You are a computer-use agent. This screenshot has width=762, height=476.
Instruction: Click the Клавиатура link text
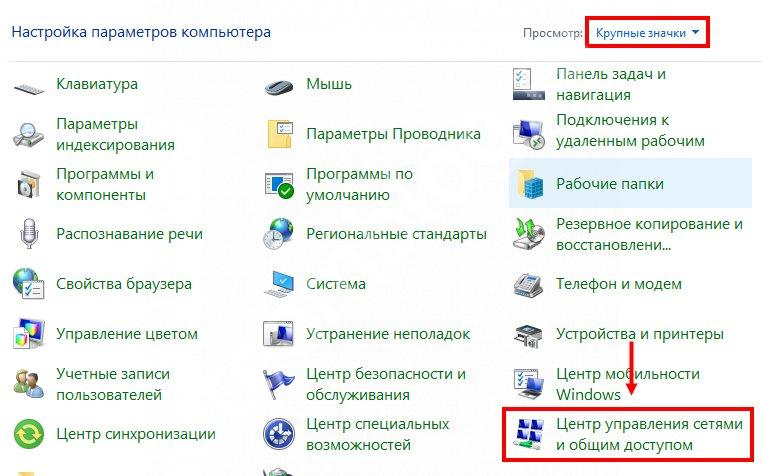coord(97,84)
